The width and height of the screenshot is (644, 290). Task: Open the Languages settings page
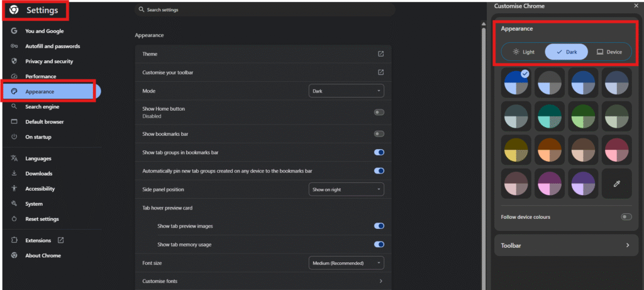point(38,158)
